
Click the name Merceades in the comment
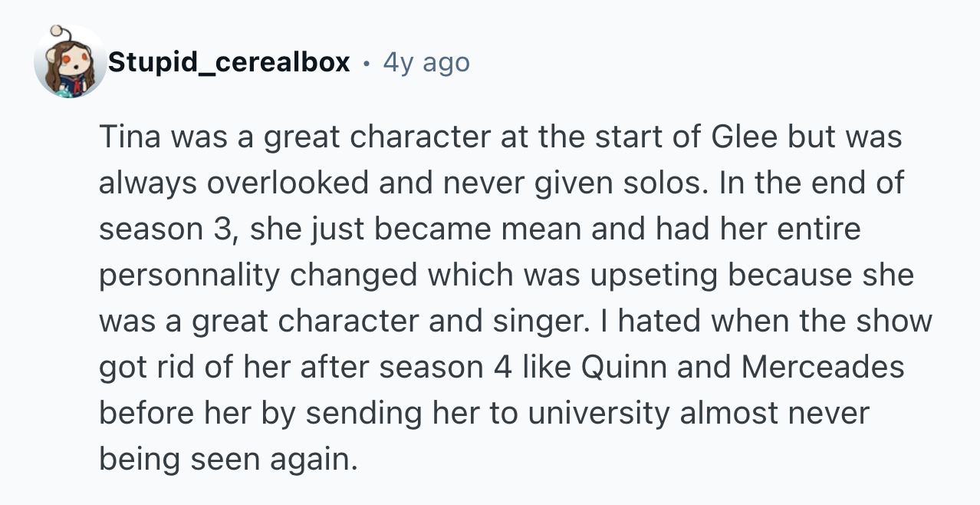[822, 368]
